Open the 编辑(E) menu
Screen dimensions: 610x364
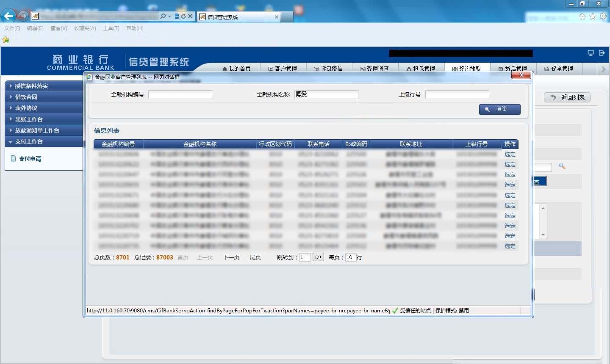point(35,28)
